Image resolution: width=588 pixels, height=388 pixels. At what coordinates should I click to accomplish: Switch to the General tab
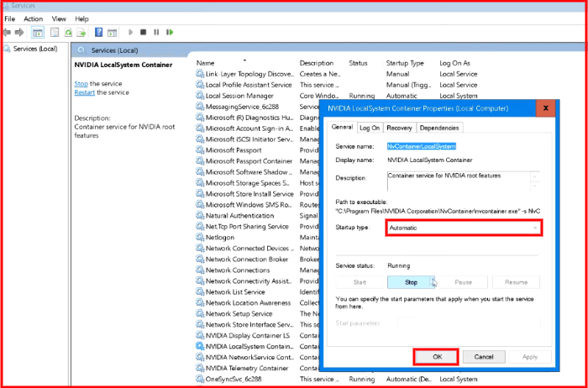click(x=342, y=127)
